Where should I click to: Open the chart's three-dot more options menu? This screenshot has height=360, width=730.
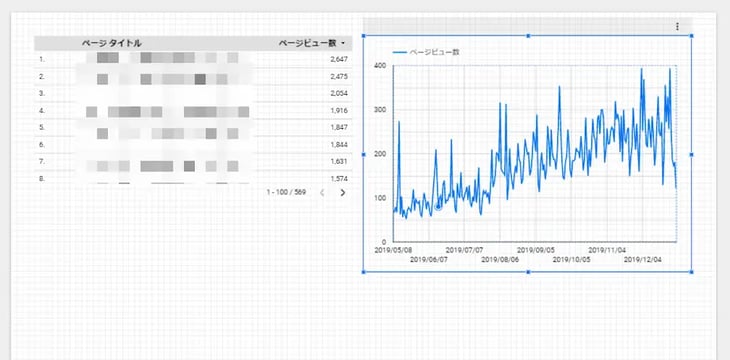click(x=677, y=27)
